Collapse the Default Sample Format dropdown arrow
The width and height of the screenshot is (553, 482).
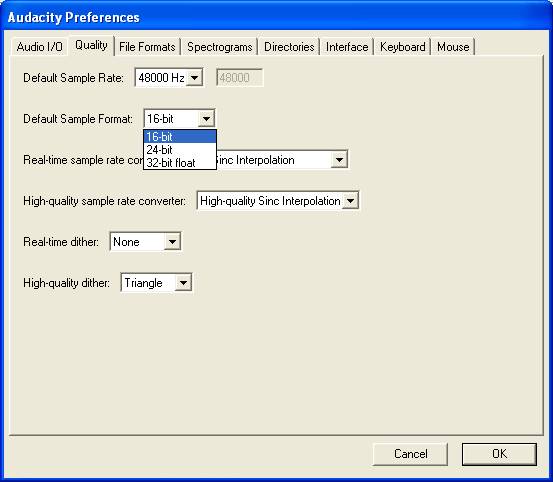point(206,119)
